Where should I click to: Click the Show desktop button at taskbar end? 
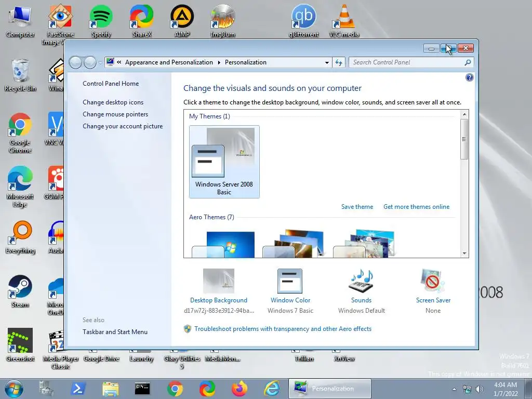pyautogui.click(x=528, y=389)
